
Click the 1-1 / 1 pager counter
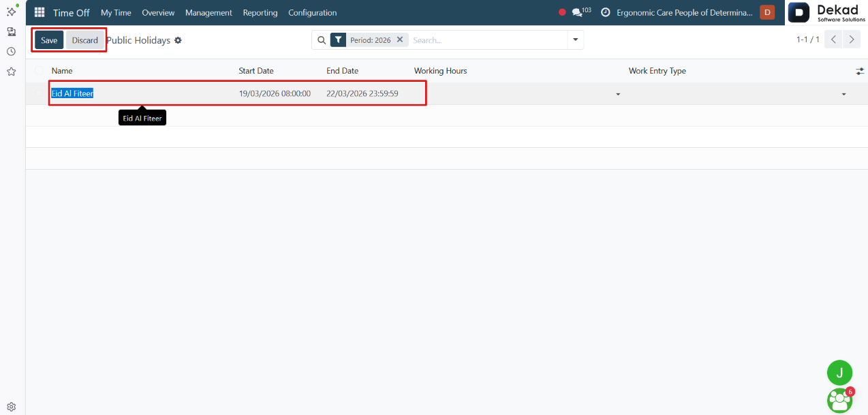pos(808,40)
